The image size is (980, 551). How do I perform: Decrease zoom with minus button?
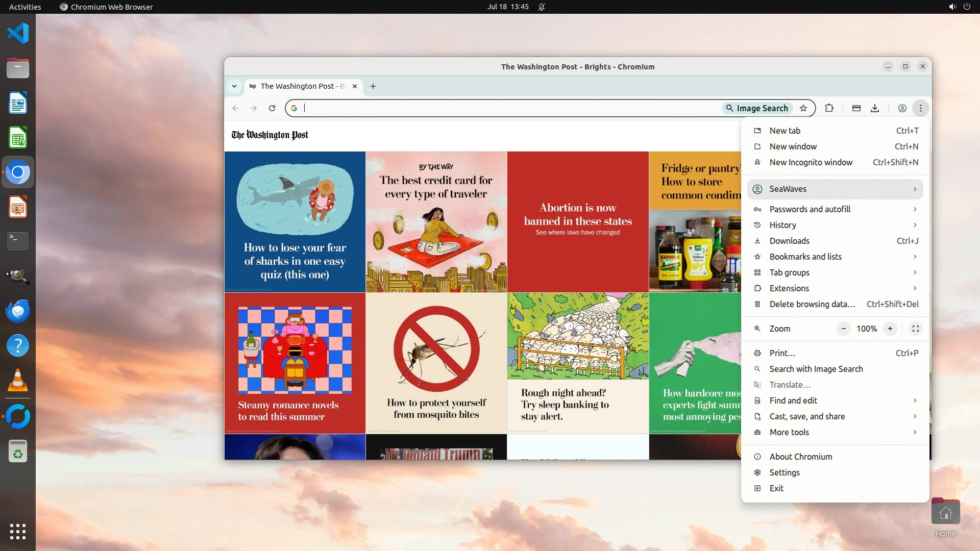(x=844, y=329)
